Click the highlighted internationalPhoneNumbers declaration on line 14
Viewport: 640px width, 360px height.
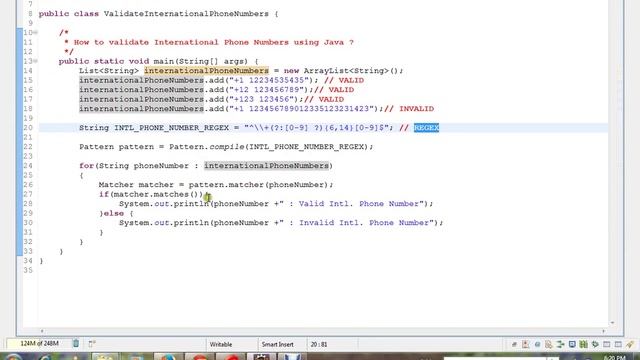pos(206,71)
